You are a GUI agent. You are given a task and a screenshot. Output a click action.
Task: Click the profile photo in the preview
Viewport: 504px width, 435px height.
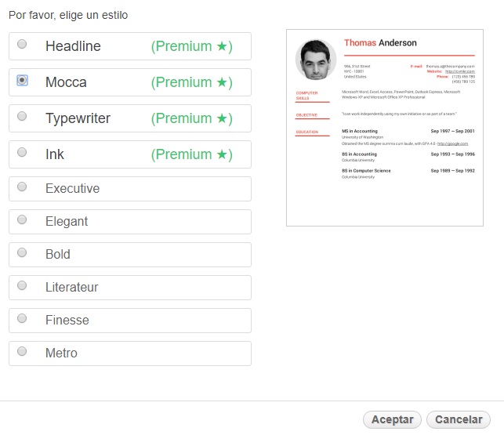pyautogui.click(x=316, y=60)
